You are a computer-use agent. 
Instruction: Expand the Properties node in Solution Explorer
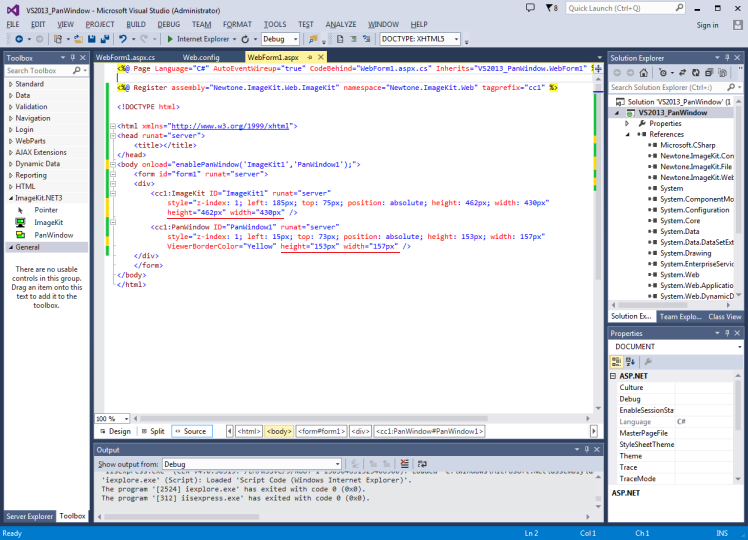[627, 124]
